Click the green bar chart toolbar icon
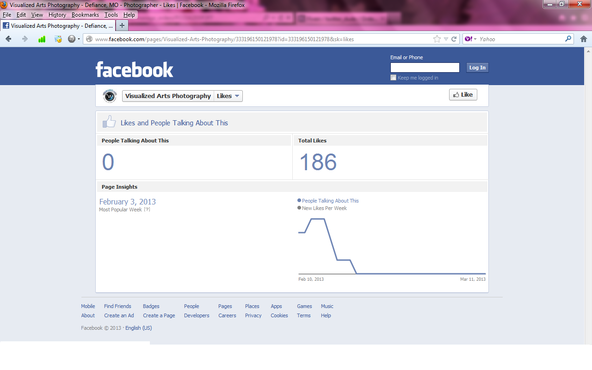Image resolution: width=592 pixels, height=370 pixels. (x=42, y=39)
